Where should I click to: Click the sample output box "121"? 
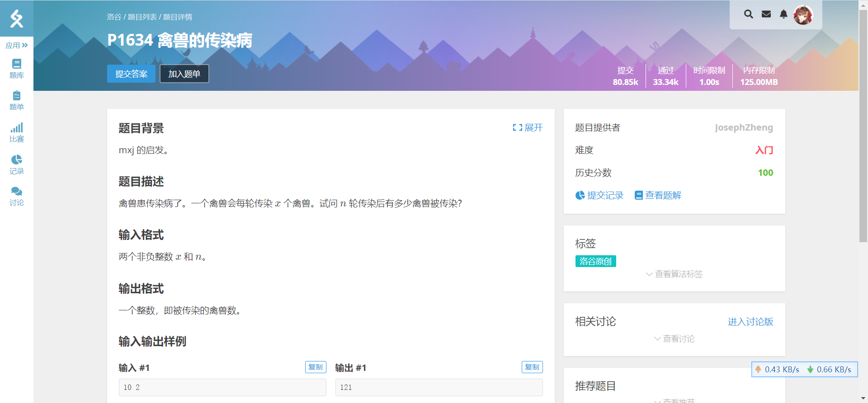coord(439,387)
